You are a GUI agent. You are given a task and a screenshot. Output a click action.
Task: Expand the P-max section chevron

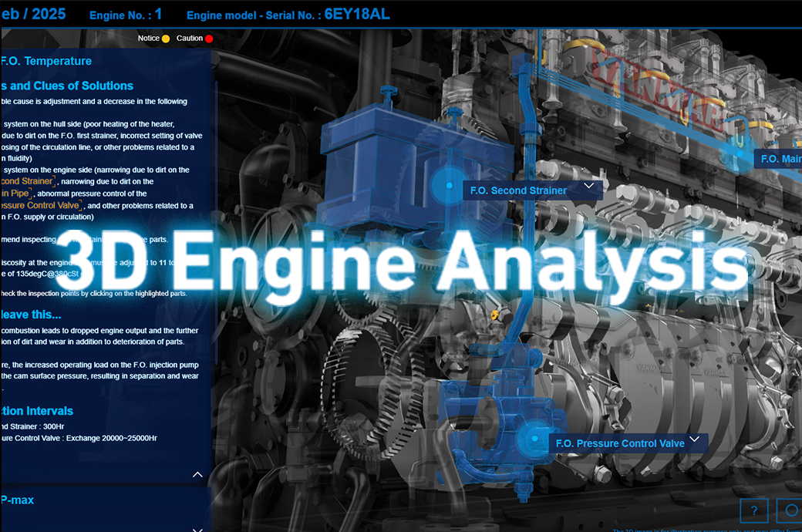(x=197, y=529)
